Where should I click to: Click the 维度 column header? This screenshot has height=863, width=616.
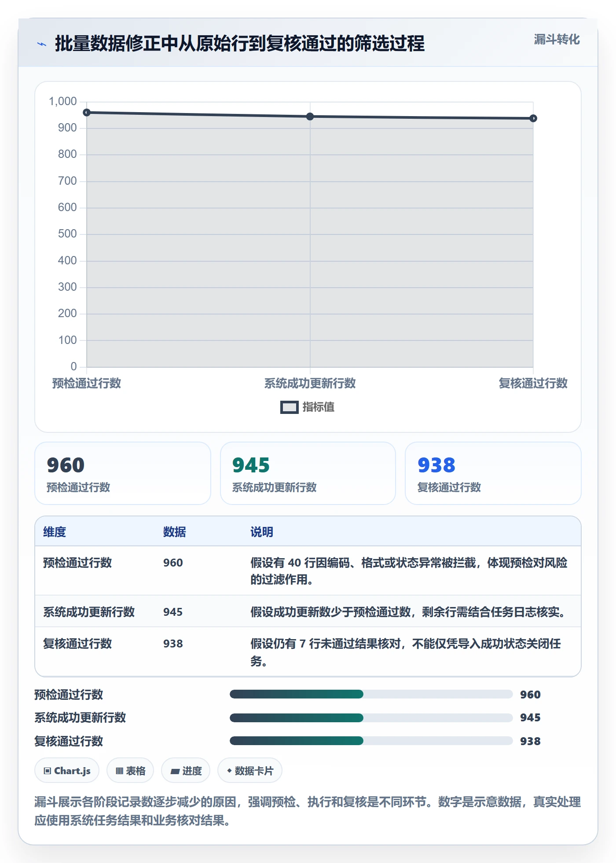coord(55,532)
